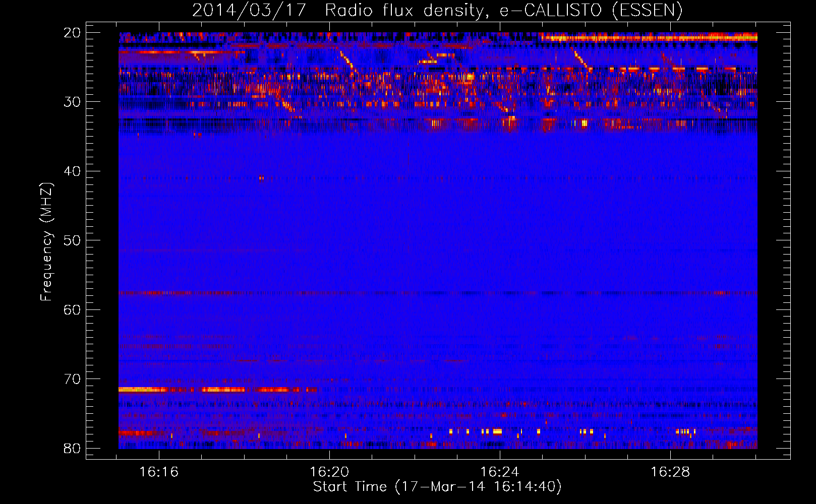Image resolution: width=816 pixels, height=504 pixels.
Task: Click the 70 MHz frequency tick label
Action: 72,379
